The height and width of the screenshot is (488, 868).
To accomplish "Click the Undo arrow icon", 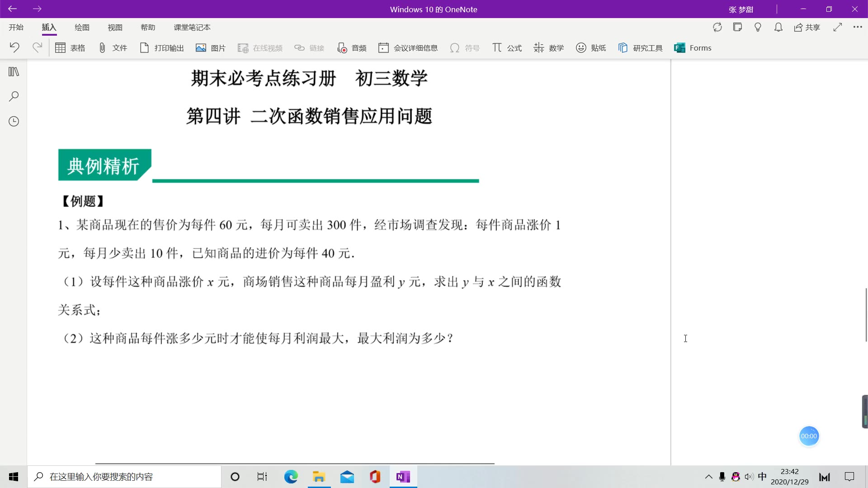I will click(14, 47).
